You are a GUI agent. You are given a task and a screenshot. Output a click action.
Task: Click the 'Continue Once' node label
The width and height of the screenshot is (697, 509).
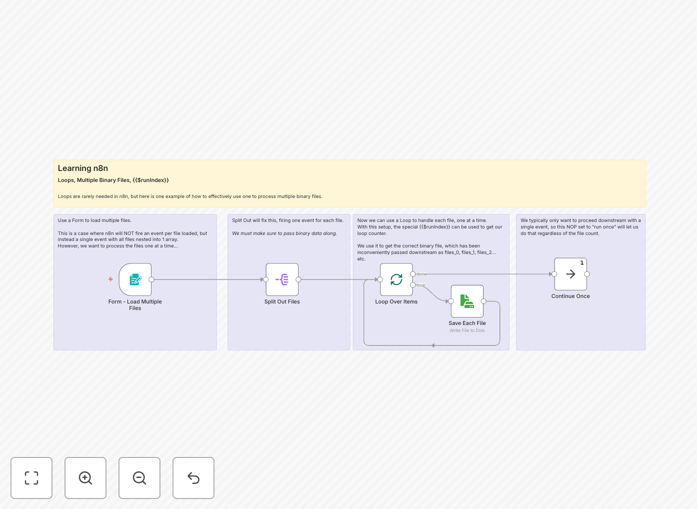pos(570,296)
